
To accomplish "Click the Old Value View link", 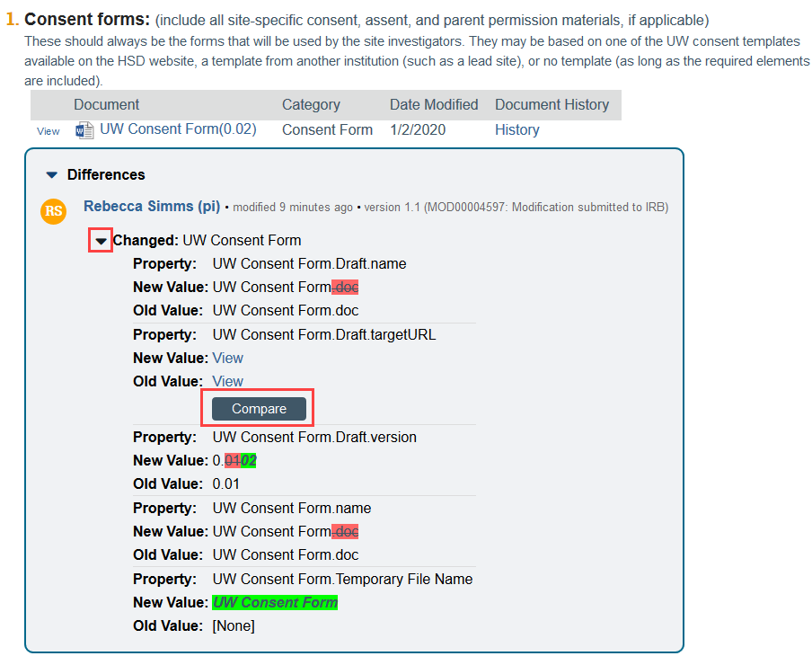I will point(227,381).
